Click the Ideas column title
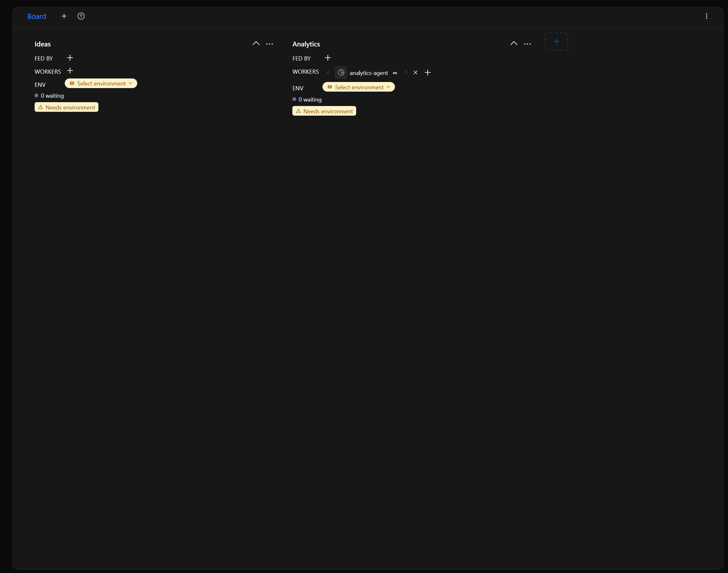 click(x=43, y=44)
